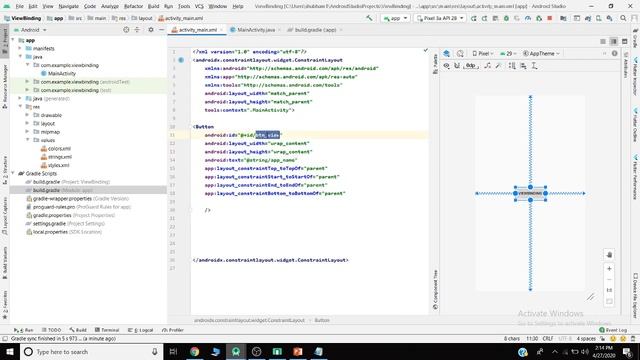Image resolution: width=640 pixels, height=360 pixels.
Task: Click the Cortana microphone icon
Action: (x=155, y=351)
